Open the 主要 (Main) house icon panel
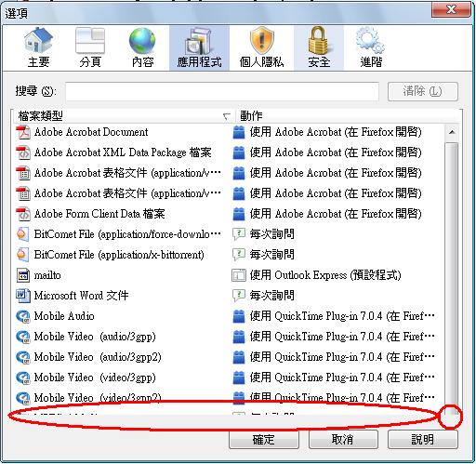Image resolution: width=476 pixels, height=464 pixels. pyautogui.click(x=38, y=47)
